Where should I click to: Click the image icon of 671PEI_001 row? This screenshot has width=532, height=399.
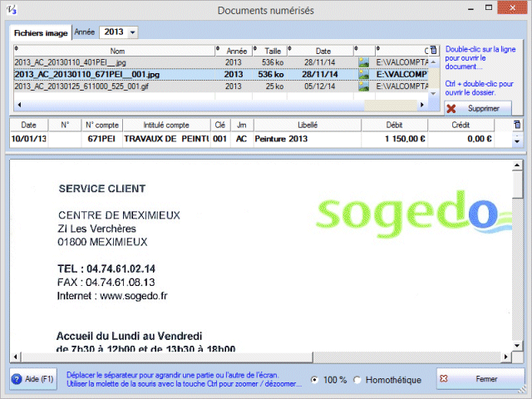click(362, 74)
